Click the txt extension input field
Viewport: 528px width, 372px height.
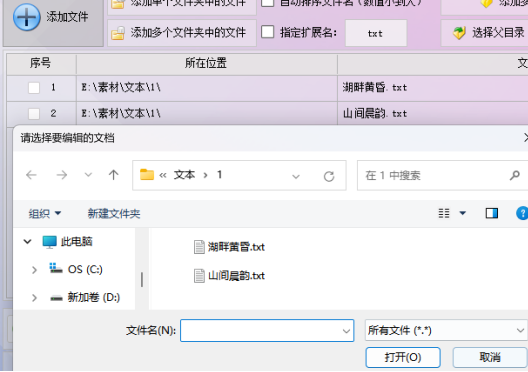(376, 33)
